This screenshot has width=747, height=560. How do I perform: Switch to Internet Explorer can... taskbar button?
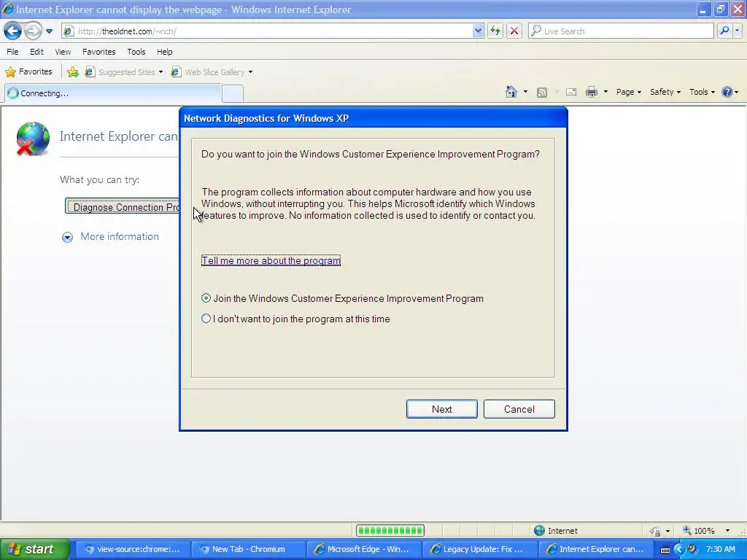coord(595,549)
